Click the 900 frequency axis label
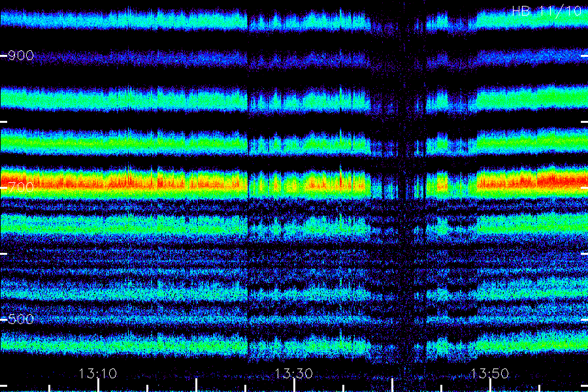The image size is (588, 392). click(x=21, y=56)
